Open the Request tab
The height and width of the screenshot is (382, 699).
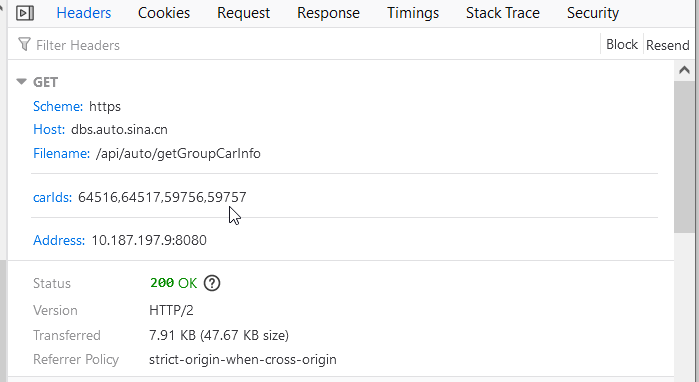point(243,13)
